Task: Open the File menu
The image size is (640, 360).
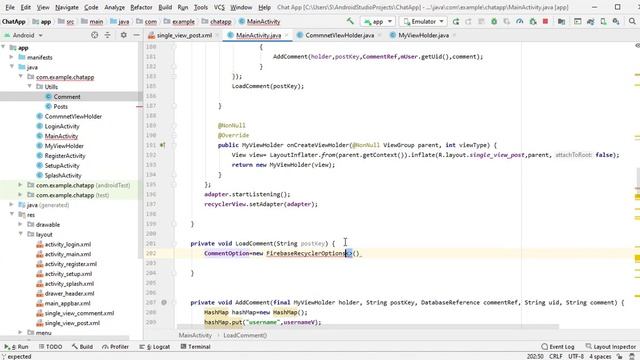Action: [10, 7]
